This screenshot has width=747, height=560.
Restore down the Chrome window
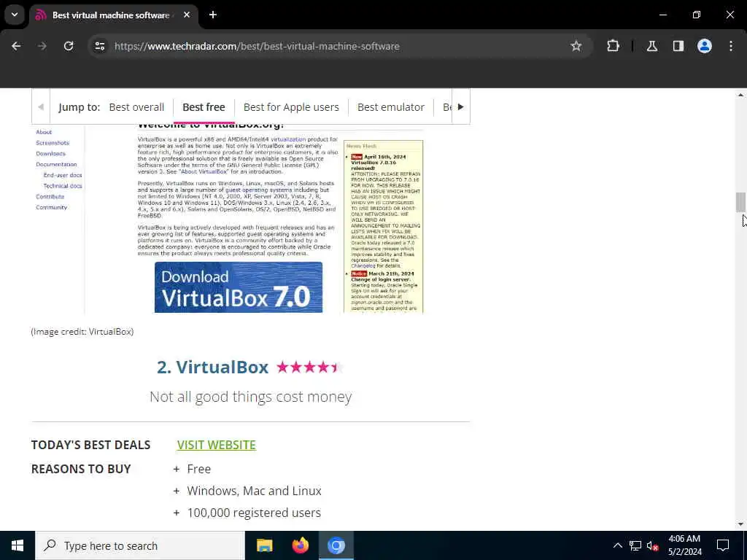tap(697, 15)
